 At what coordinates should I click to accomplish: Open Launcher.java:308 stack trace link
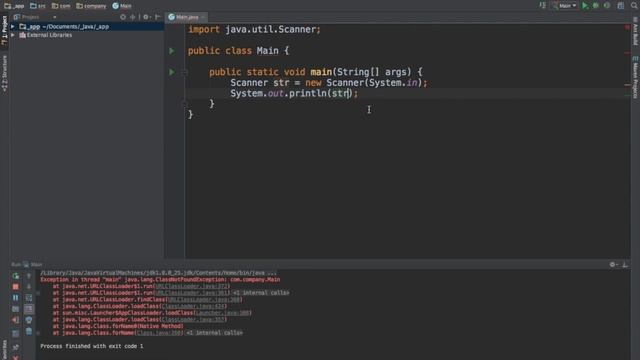[x=222, y=313]
